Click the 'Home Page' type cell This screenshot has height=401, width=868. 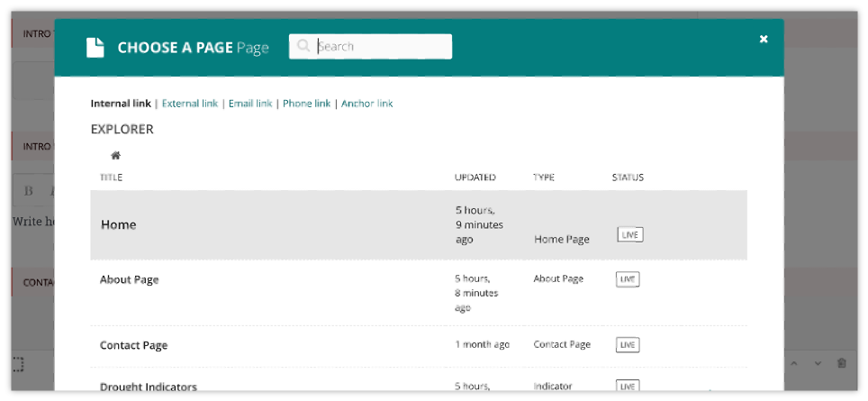coord(562,240)
